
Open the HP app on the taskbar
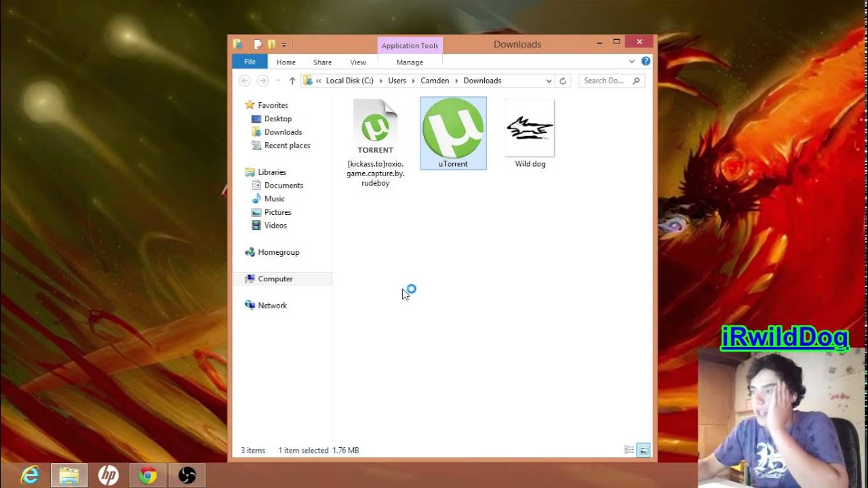coord(108,475)
